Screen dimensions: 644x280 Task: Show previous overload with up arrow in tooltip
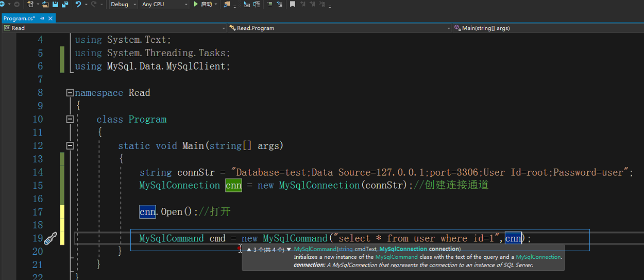(x=249, y=249)
